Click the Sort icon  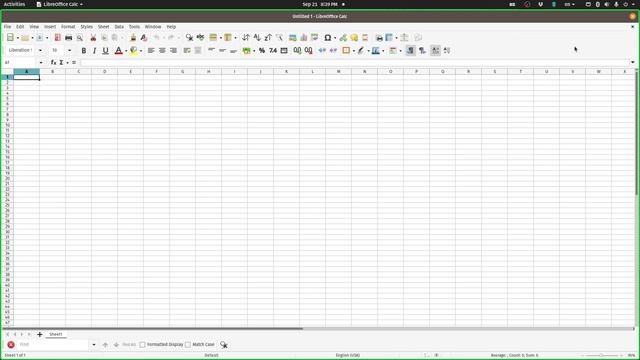245,38
